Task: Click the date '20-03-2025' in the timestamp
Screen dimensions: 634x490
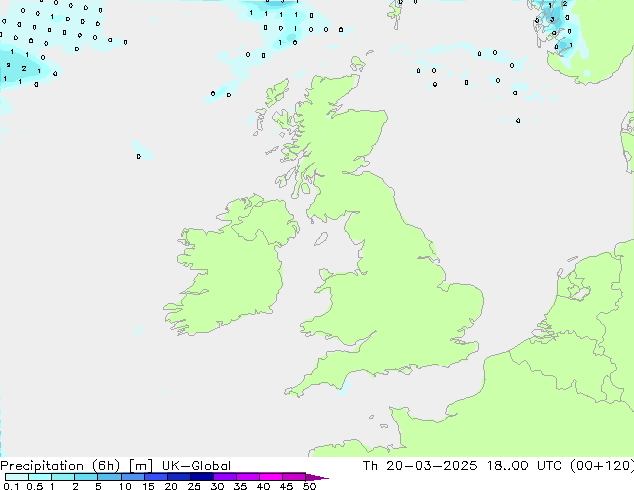Action: (431, 466)
